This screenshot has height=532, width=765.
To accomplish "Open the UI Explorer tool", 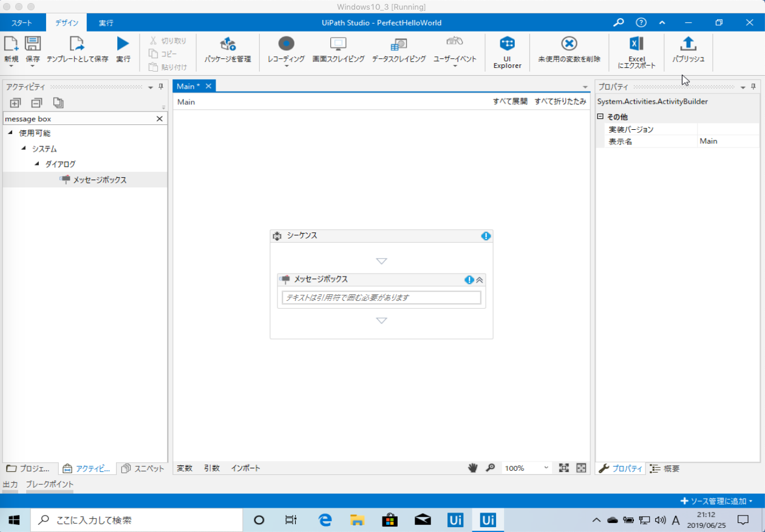I will click(x=507, y=44).
